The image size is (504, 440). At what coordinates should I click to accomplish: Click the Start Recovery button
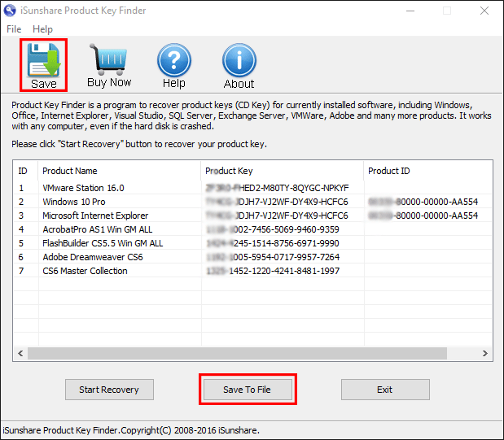point(109,390)
